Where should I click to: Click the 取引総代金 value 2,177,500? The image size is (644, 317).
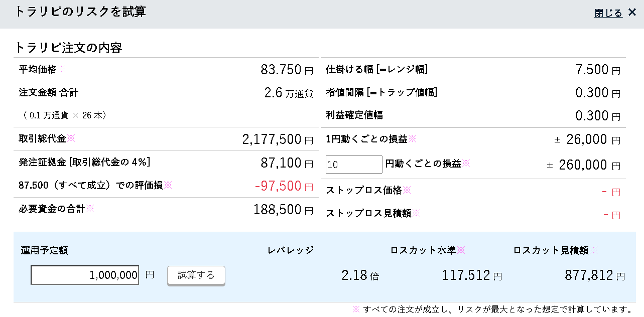click(272, 139)
